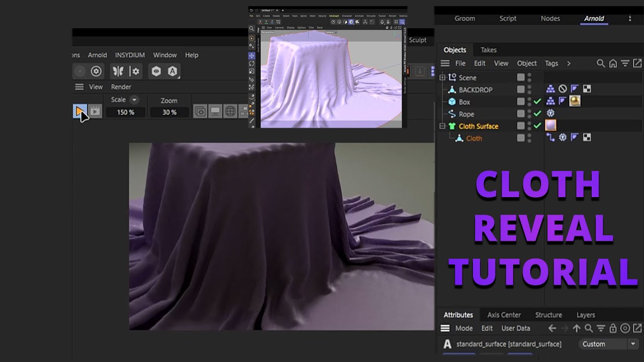
Task: Switch to the Nodes layout tab
Action: coord(550,18)
